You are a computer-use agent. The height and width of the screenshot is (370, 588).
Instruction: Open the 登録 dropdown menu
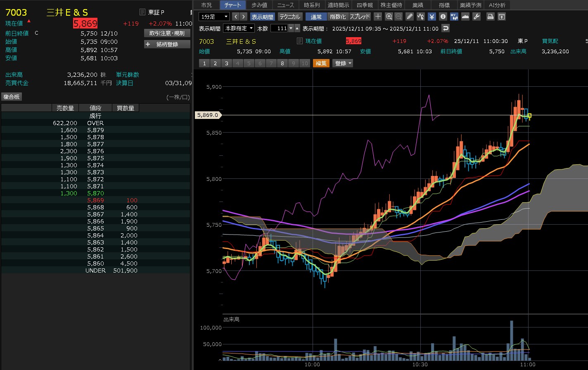pos(344,63)
